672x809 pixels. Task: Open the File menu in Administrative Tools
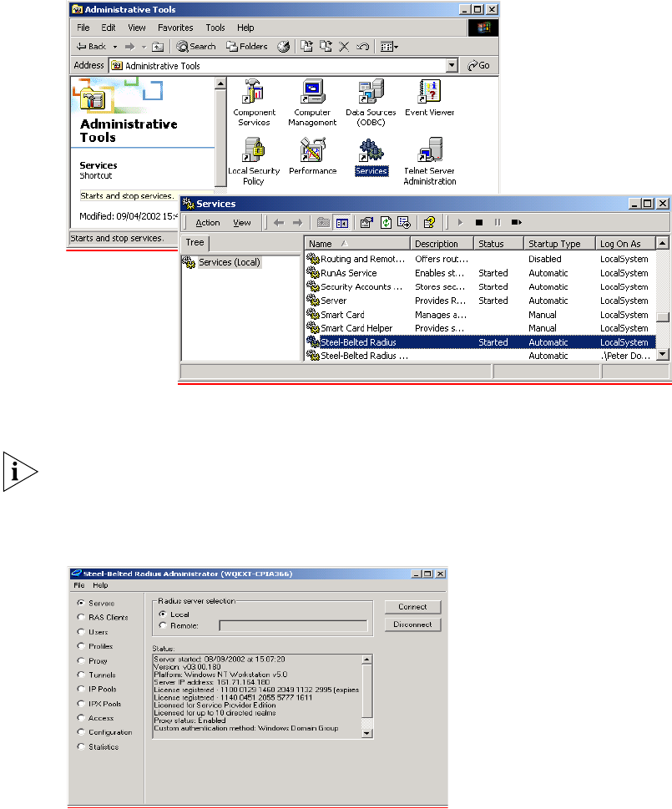[83, 28]
